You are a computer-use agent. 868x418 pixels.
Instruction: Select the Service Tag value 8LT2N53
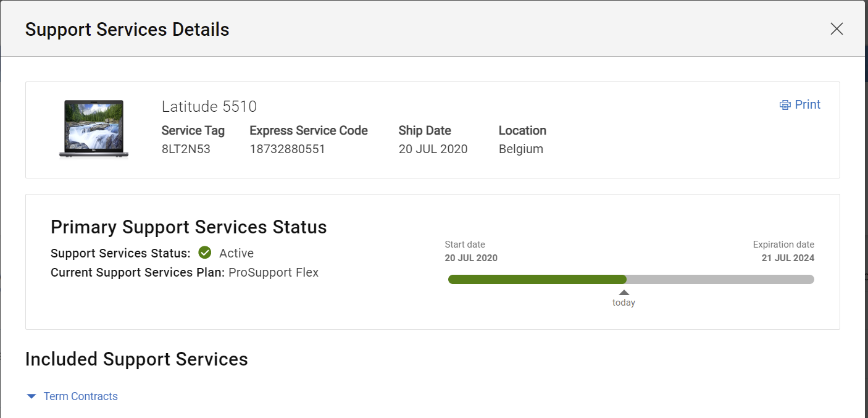[186, 149]
